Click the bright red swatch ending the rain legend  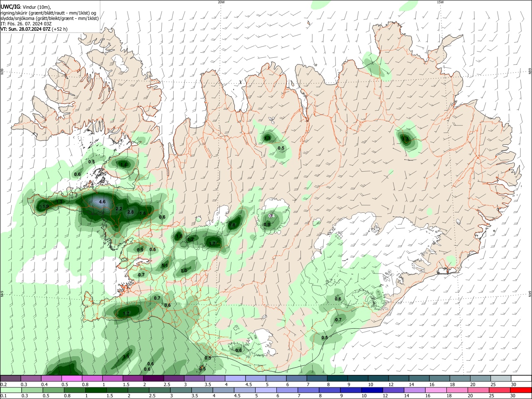coord(522,390)
